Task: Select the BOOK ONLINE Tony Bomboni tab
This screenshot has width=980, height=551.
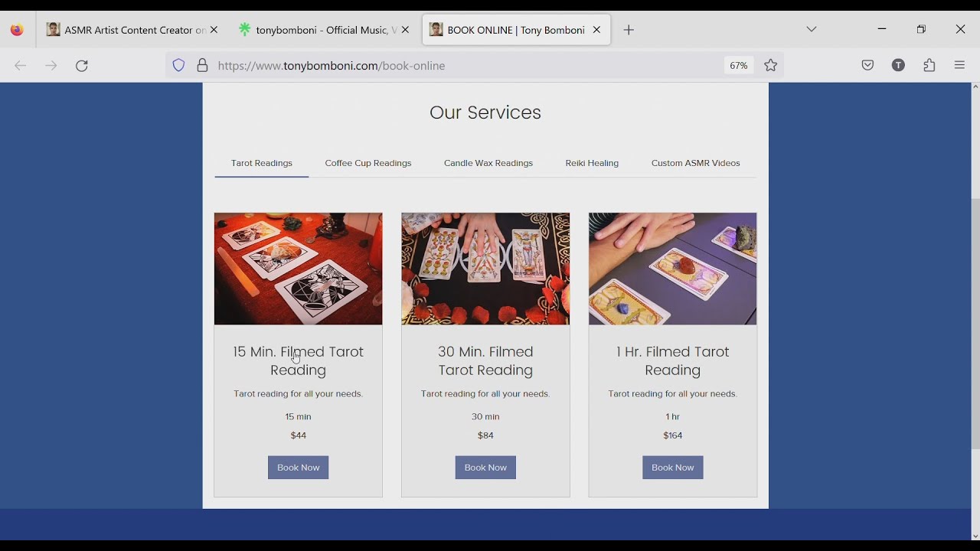Action: pos(517,30)
